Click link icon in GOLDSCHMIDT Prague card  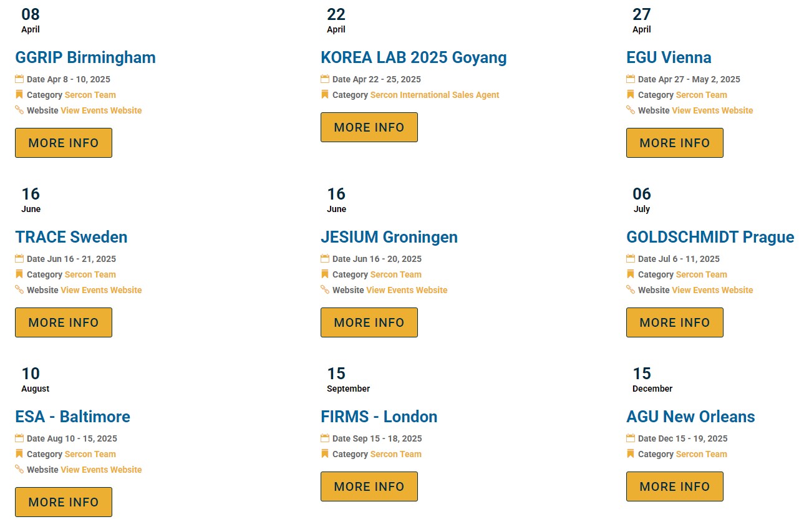point(631,290)
